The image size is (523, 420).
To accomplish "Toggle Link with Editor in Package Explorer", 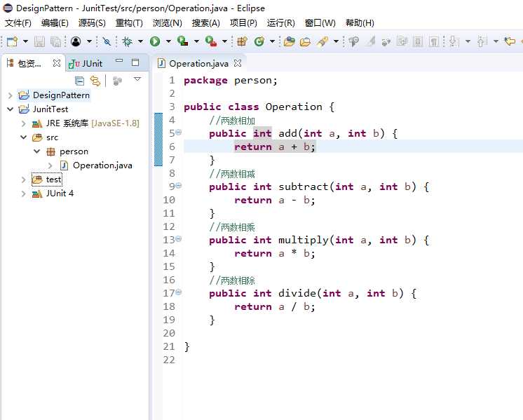I will 95,81.
